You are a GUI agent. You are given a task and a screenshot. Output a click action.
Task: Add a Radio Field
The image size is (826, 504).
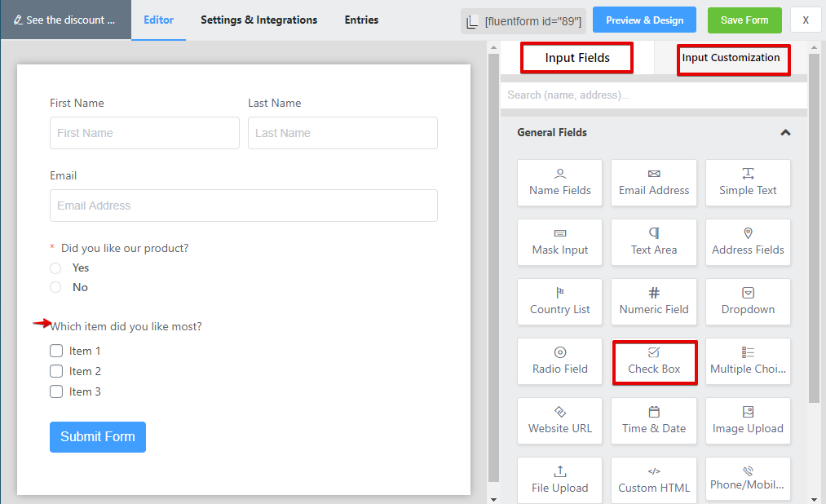click(x=559, y=361)
